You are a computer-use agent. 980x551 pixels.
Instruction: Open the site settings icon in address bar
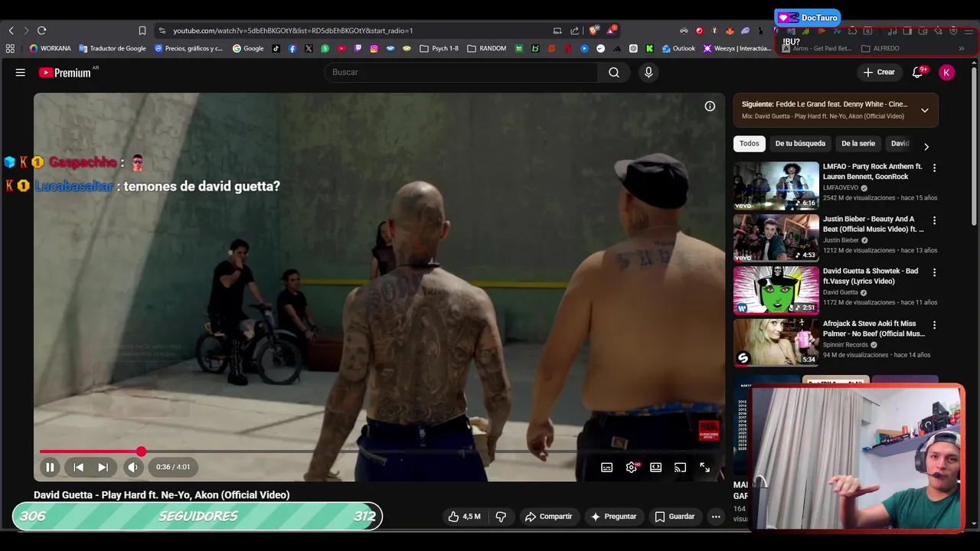[x=162, y=31]
